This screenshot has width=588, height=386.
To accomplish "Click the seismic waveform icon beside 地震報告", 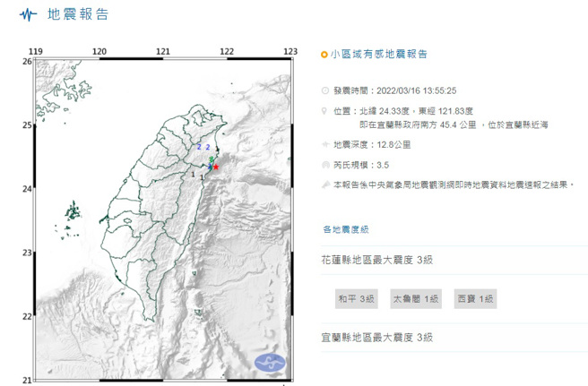I will [28, 14].
